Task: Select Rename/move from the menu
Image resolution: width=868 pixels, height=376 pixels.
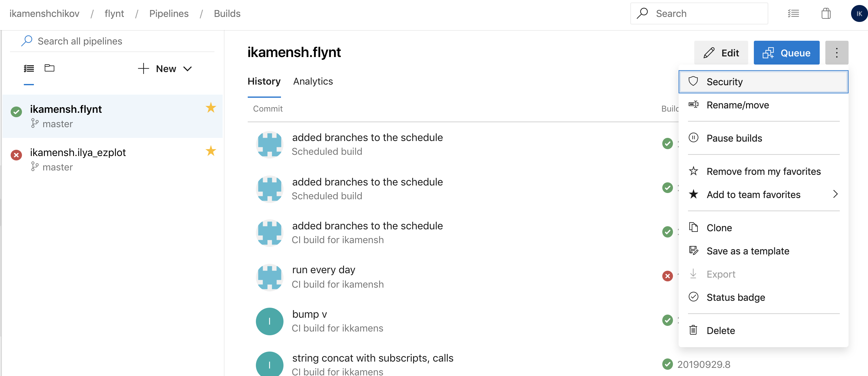Action: pos(738,105)
